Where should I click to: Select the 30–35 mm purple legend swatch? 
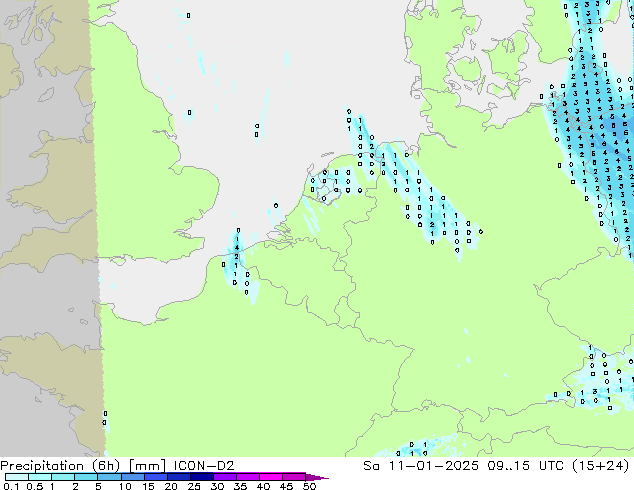click(225, 477)
